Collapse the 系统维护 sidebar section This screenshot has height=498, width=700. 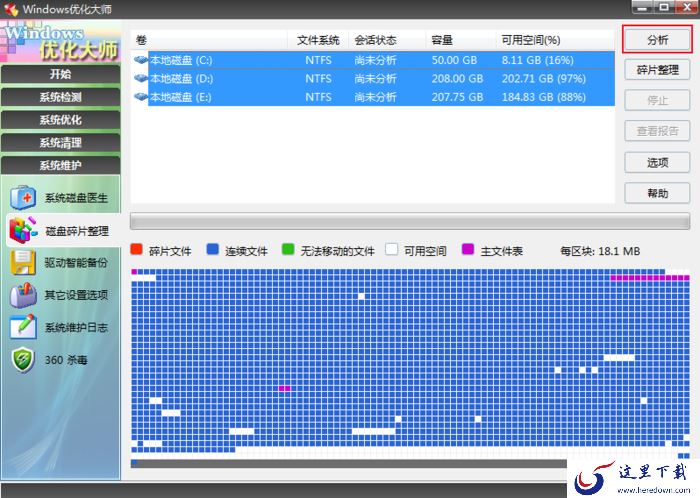[61, 166]
